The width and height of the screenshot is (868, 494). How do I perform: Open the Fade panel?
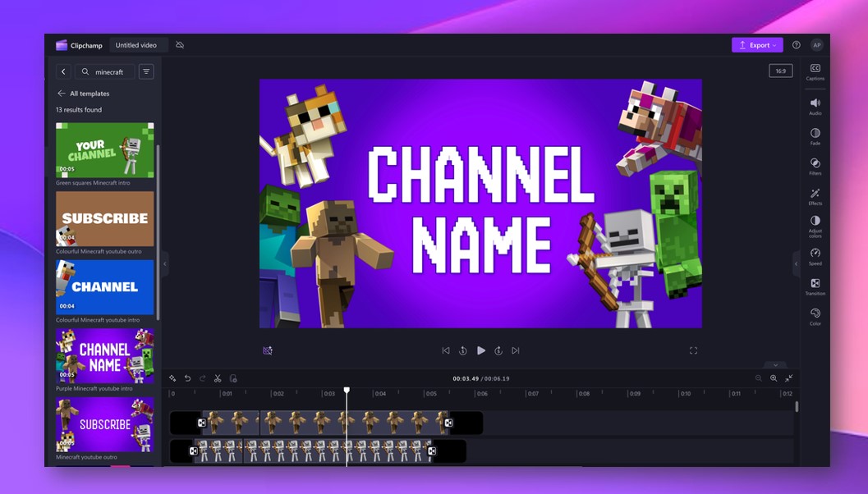(x=815, y=136)
